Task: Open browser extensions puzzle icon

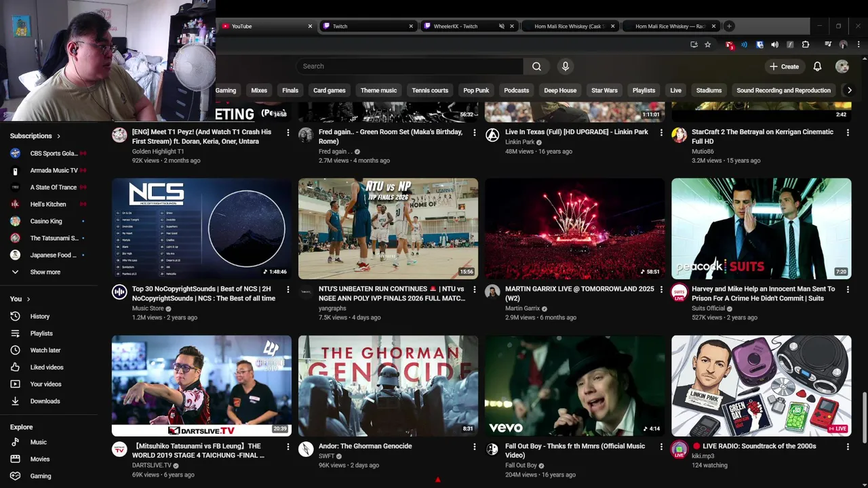Action: [806, 45]
